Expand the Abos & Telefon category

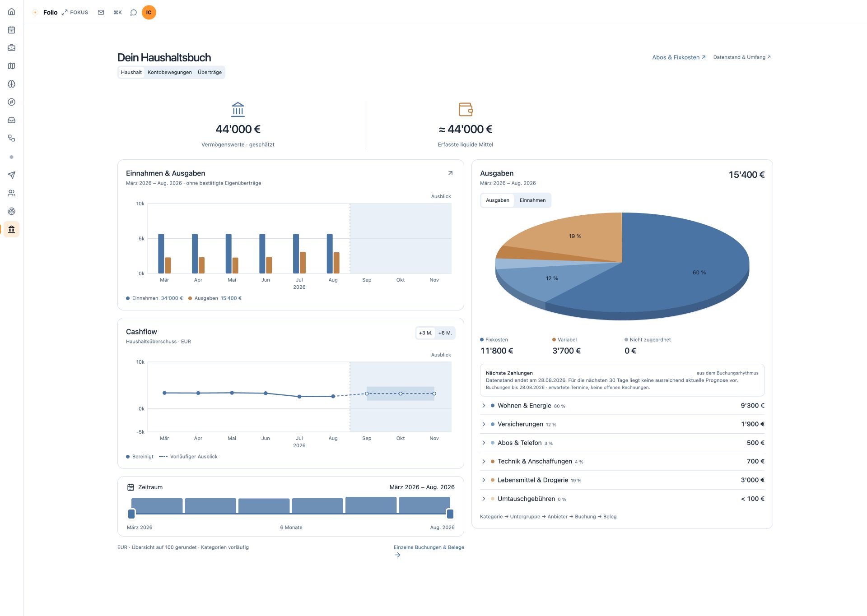622,443
